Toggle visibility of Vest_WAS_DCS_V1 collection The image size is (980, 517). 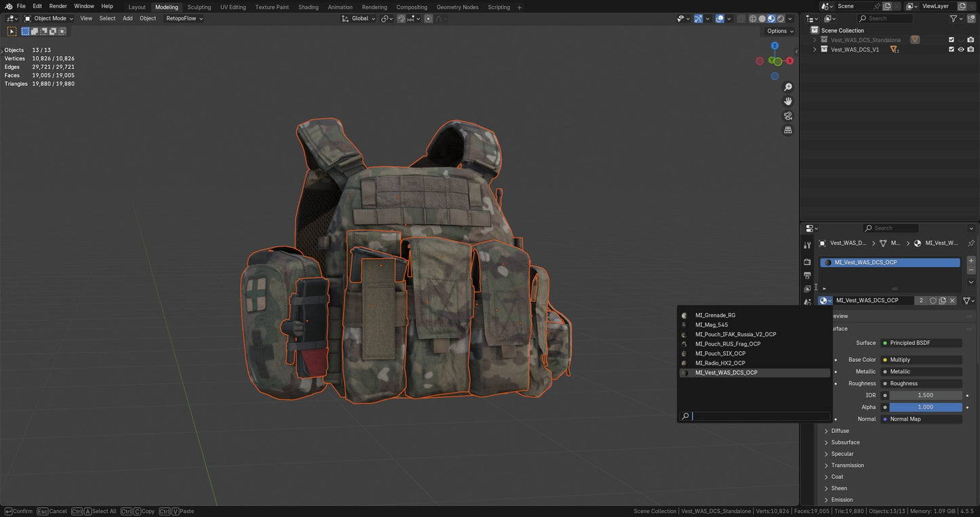(x=961, y=49)
